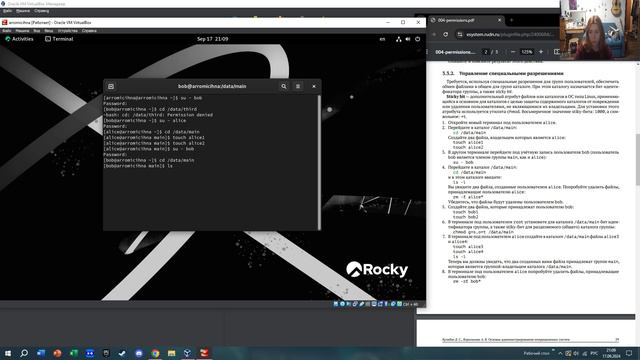The image size is (640, 360).
Task: Open File Explorer from the taskbar
Action: (171, 353)
